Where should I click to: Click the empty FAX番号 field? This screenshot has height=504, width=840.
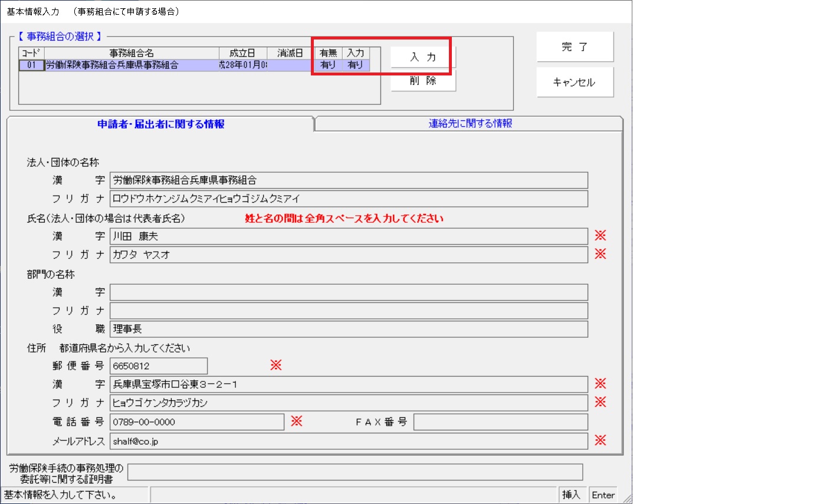coord(500,422)
